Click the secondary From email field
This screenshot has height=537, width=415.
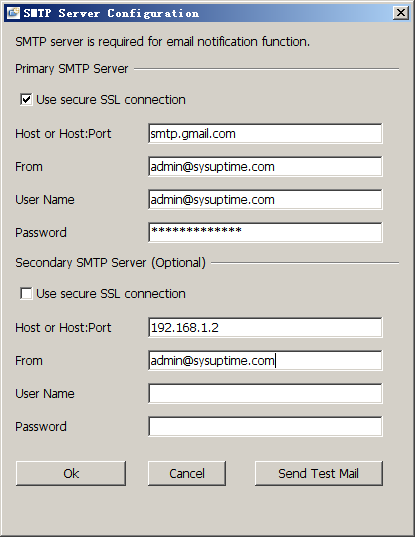point(265,360)
